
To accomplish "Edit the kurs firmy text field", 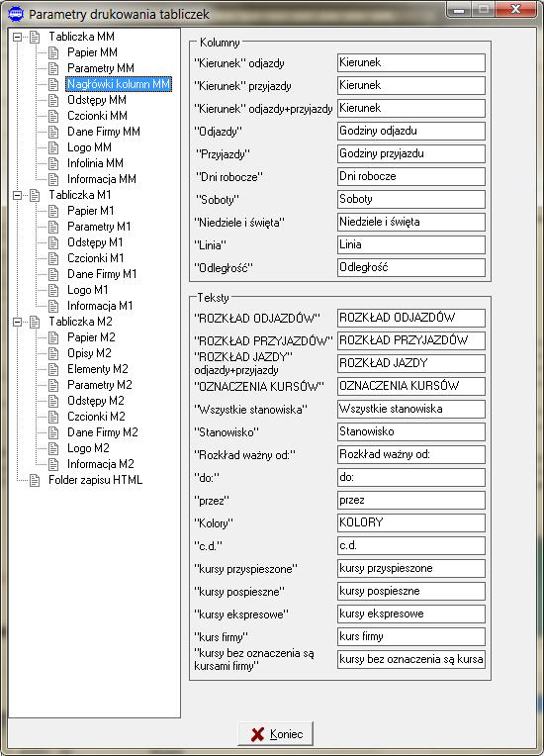I will (411, 637).
